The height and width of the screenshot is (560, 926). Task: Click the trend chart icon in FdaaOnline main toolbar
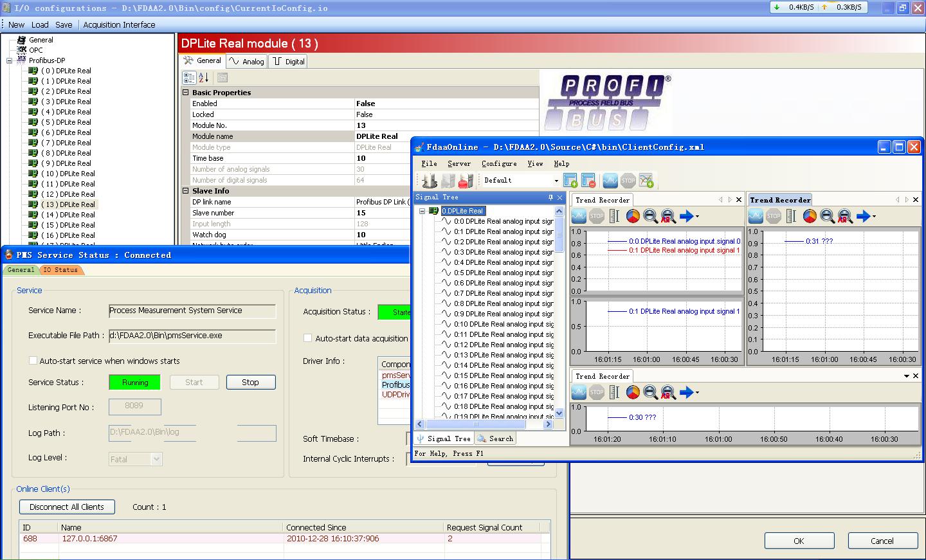[x=610, y=181]
